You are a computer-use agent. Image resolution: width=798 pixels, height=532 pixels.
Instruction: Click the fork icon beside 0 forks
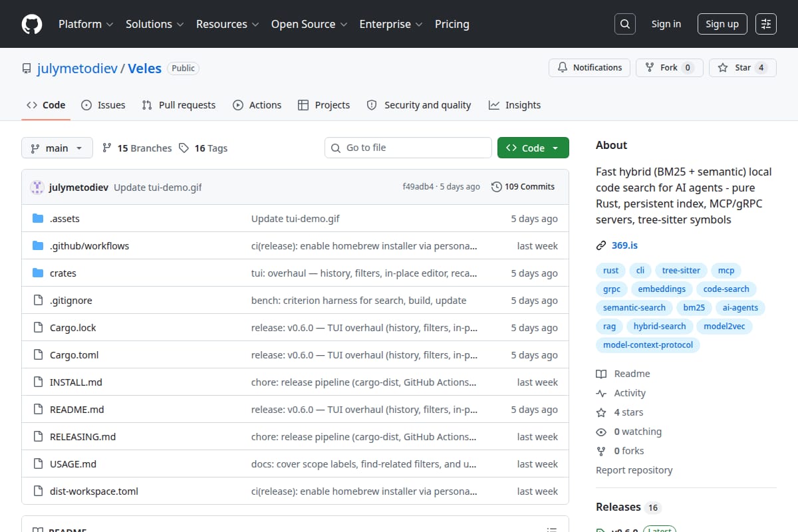[601, 451]
